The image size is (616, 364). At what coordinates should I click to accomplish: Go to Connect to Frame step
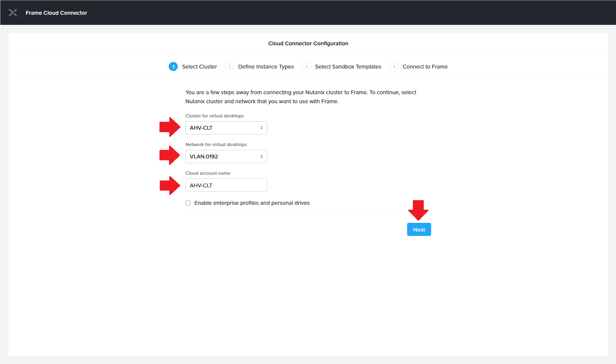(x=425, y=67)
